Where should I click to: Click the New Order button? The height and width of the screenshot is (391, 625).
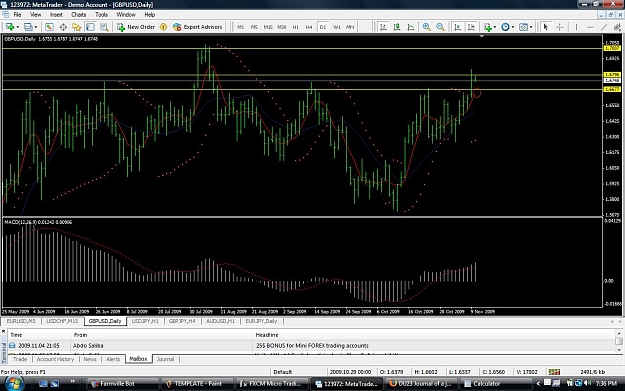click(x=136, y=27)
